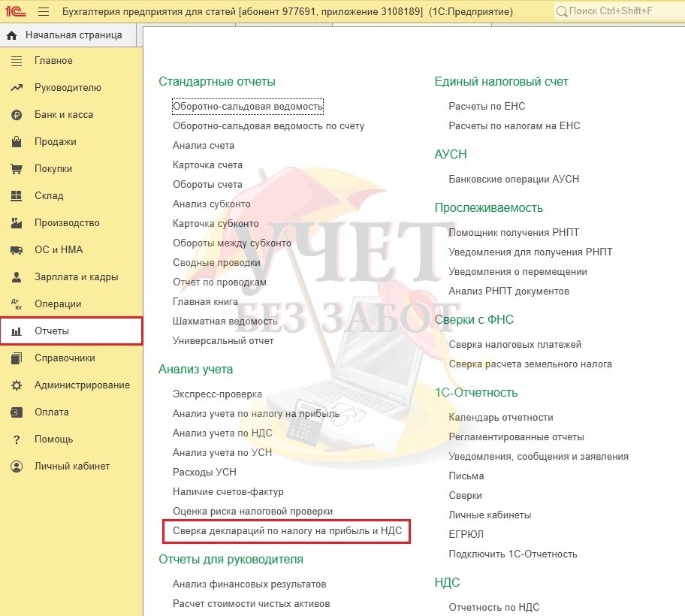Click the 1C logo icon

16,11
